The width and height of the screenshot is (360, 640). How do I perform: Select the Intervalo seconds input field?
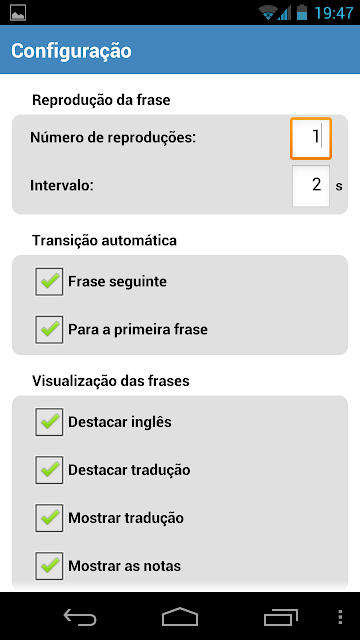(x=311, y=186)
